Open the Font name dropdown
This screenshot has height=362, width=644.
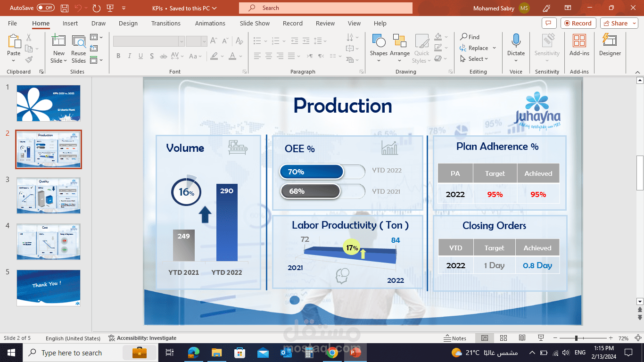coord(182,41)
